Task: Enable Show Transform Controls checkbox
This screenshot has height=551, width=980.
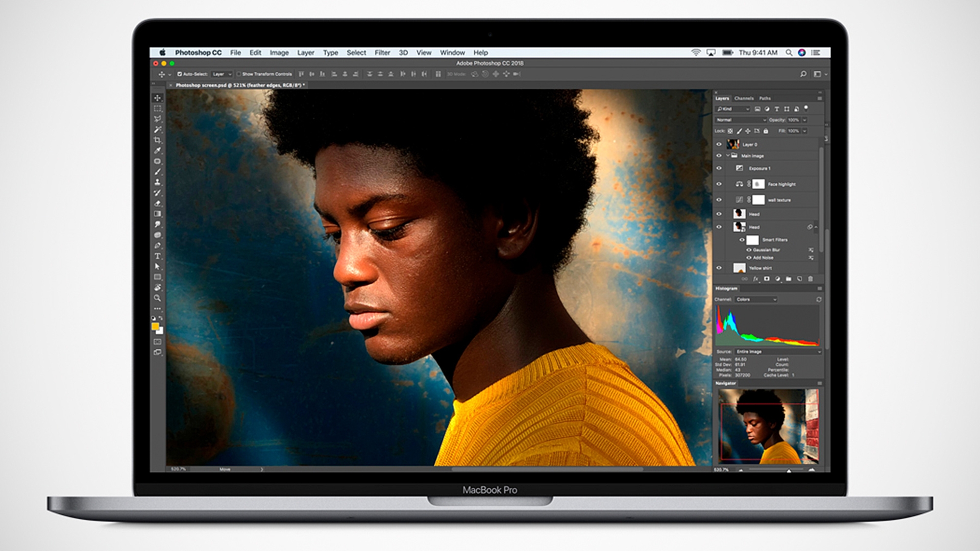Action: point(238,74)
